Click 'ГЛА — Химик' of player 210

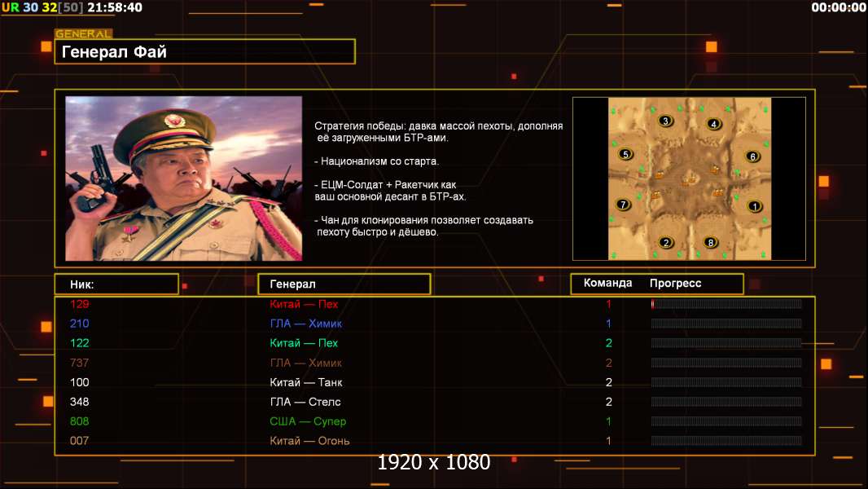tap(305, 324)
